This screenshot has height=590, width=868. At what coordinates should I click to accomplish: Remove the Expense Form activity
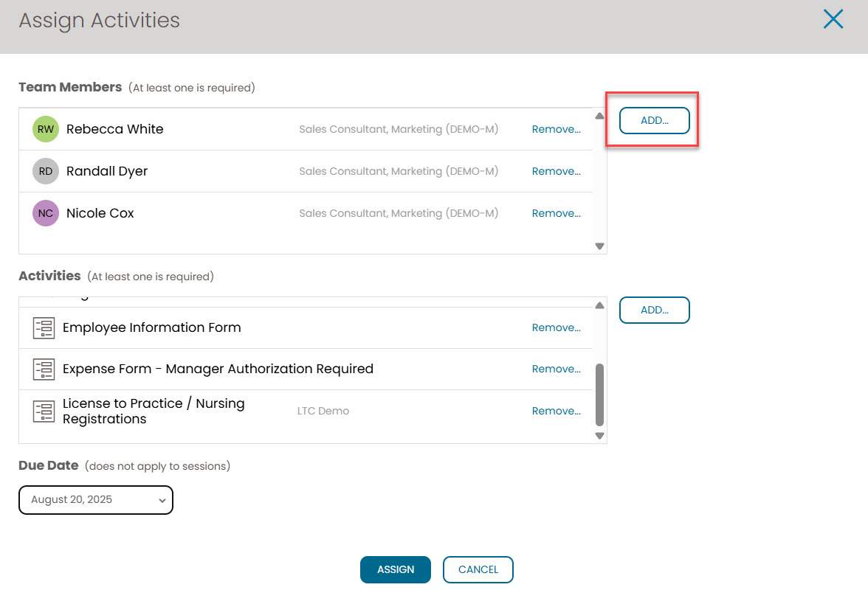tap(557, 369)
